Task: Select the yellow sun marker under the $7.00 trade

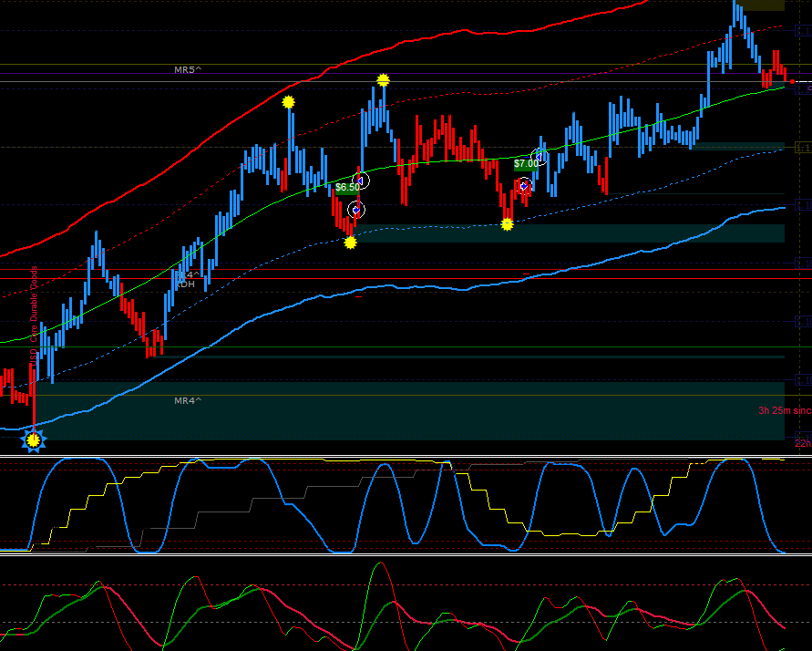Action: pyautogui.click(x=507, y=224)
